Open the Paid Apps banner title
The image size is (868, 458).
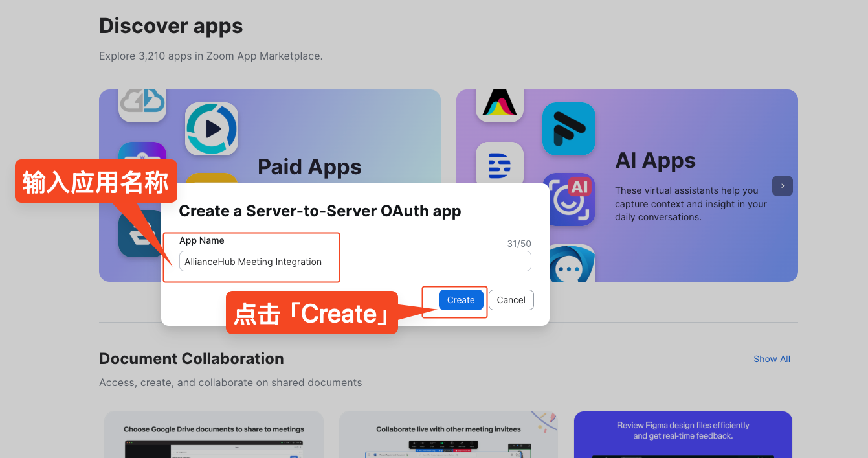(309, 166)
